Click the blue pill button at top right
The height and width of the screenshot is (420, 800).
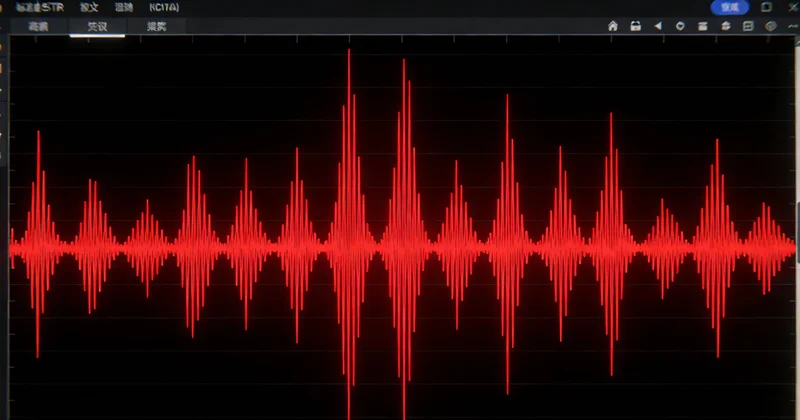point(729,7)
